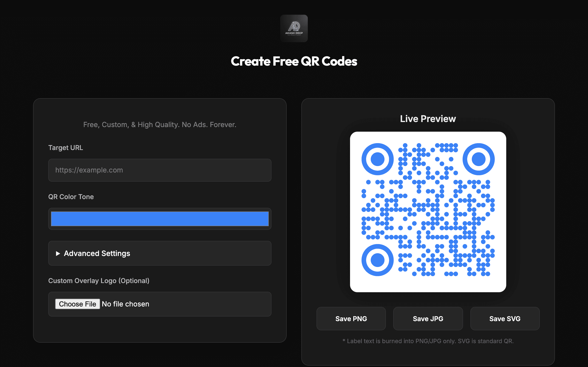Click the Create Free QR Codes title
Screen dimensions: 588x367
pos(294,61)
